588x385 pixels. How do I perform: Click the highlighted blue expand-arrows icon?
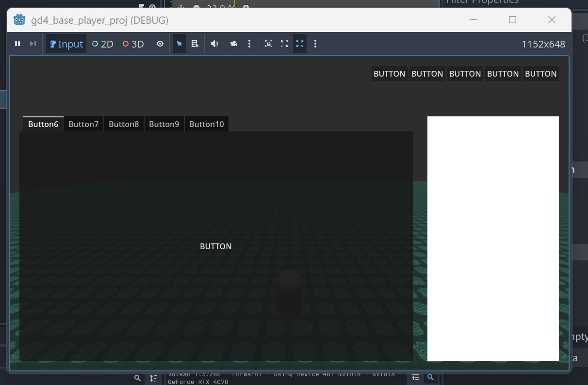300,44
